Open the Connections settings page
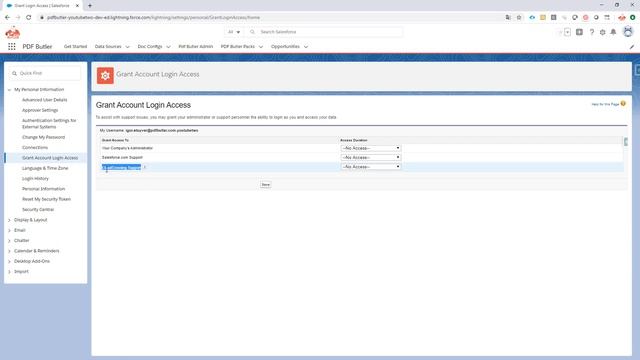The width and height of the screenshot is (640, 360). pyautogui.click(x=35, y=147)
